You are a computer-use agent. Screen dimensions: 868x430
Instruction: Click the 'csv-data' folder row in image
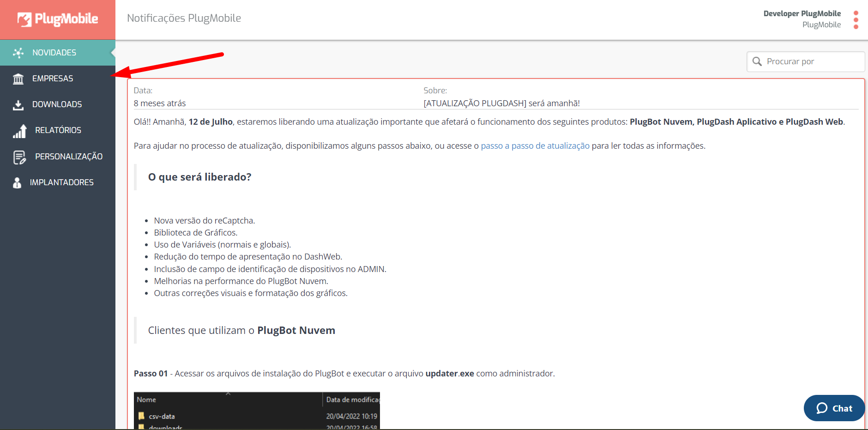[x=257, y=416]
